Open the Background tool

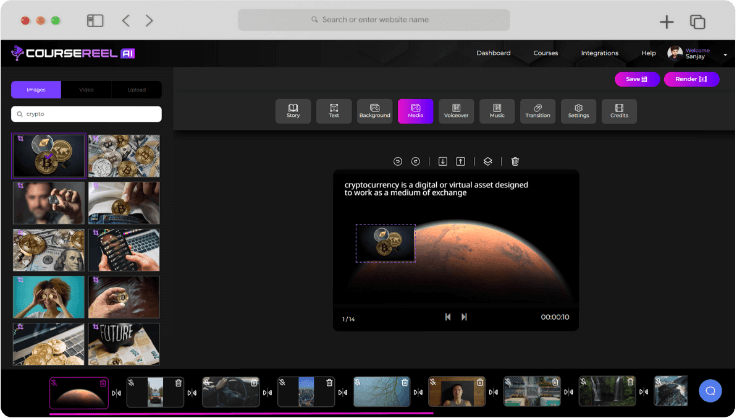[x=375, y=111]
